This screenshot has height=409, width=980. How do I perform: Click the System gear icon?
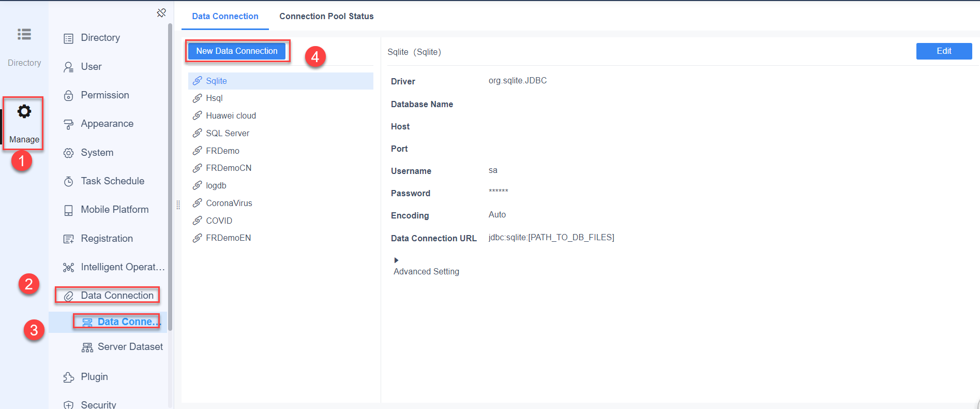coord(68,153)
